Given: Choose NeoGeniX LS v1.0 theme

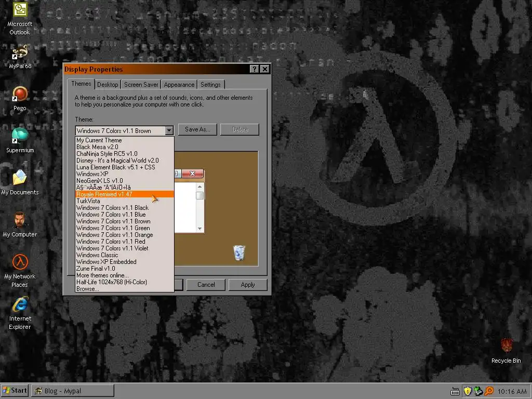Looking at the screenshot, I should pos(125,181).
